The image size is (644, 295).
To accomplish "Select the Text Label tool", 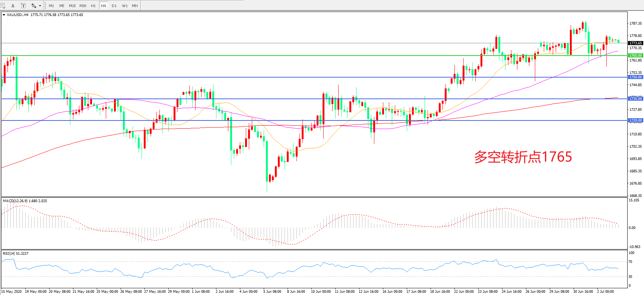I will coord(23,6).
